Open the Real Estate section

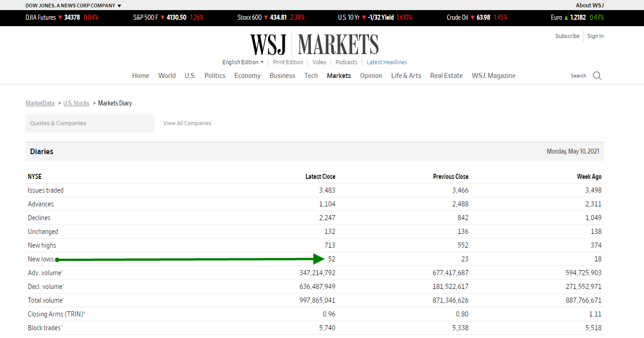point(446,76)
